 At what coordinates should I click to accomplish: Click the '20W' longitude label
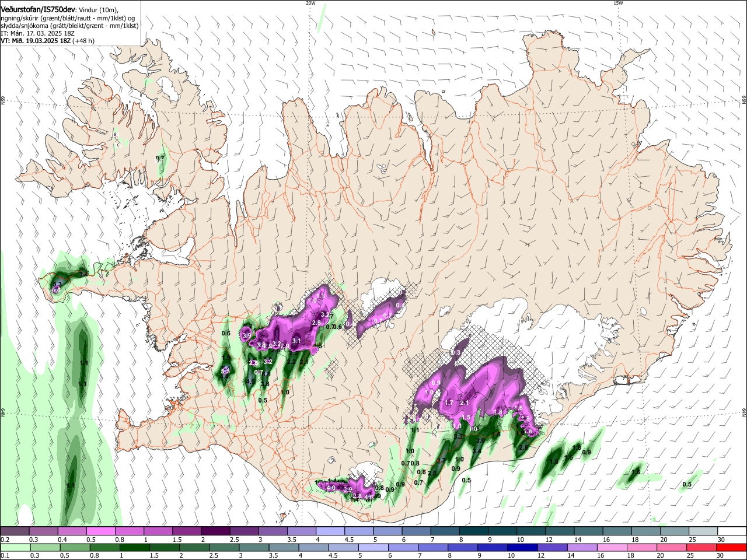click(x=310, y=3)
